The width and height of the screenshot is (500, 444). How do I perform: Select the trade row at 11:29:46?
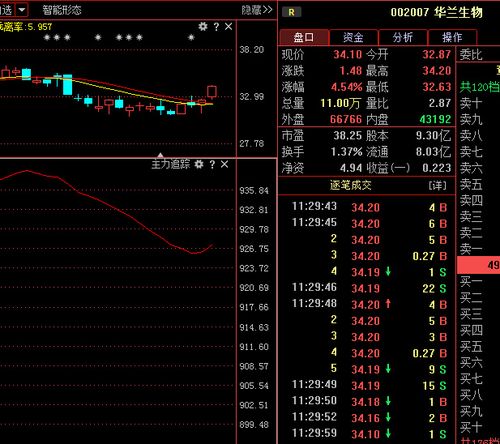click(367, 288)
